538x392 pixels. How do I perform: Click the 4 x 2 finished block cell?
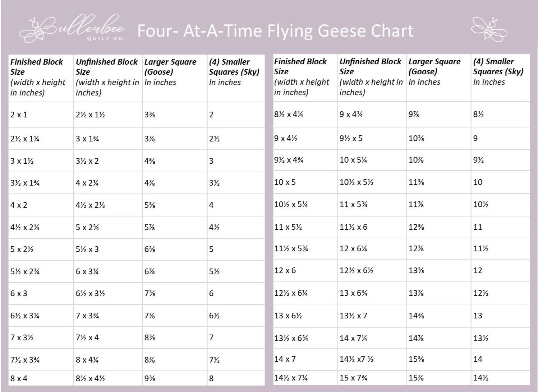click(41, 205)
